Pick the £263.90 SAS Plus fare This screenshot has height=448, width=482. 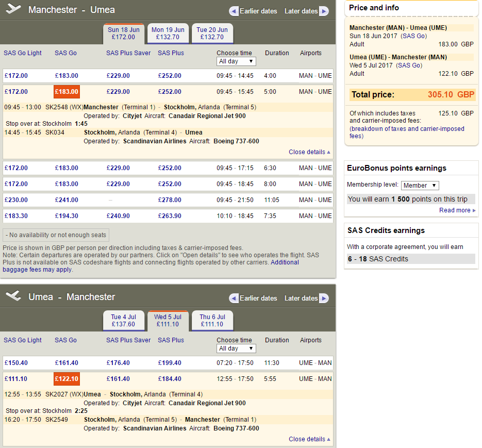point(170,216)
